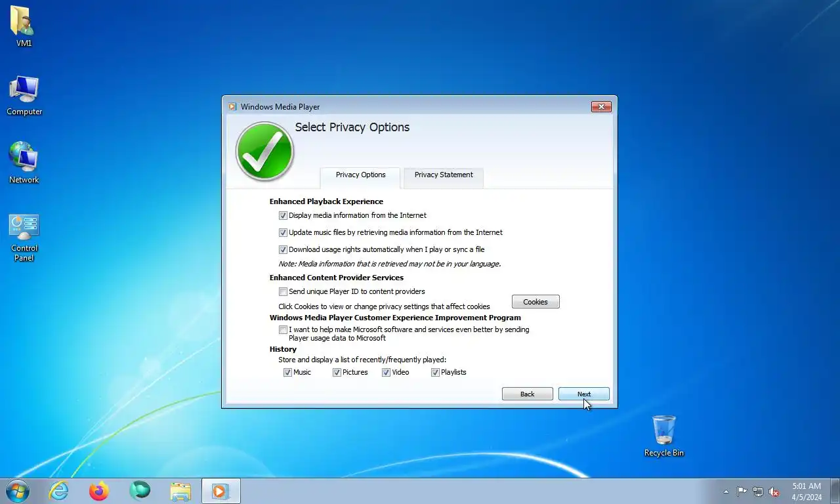
Task: Open the VM1 folder desktop icon
Action: point(24,26)
